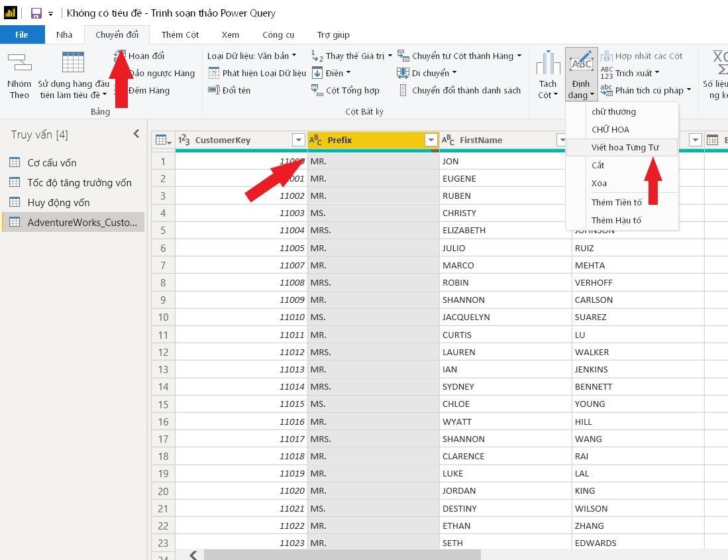This screenshot has height=560, width=728.
Task: Click the Nhóm Theo (Group By) icon
Action: click(x=19, y=64)
